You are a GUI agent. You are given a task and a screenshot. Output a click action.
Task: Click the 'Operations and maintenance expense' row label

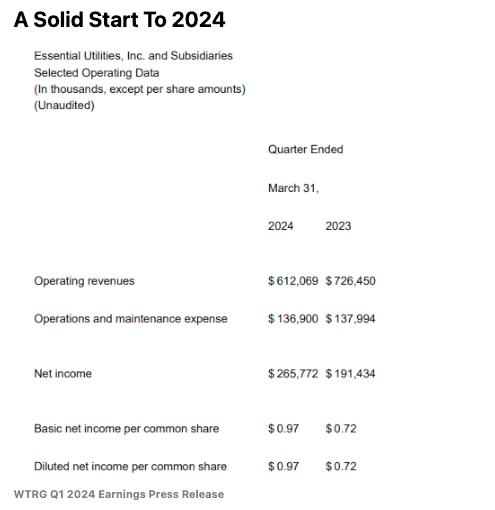131,319
